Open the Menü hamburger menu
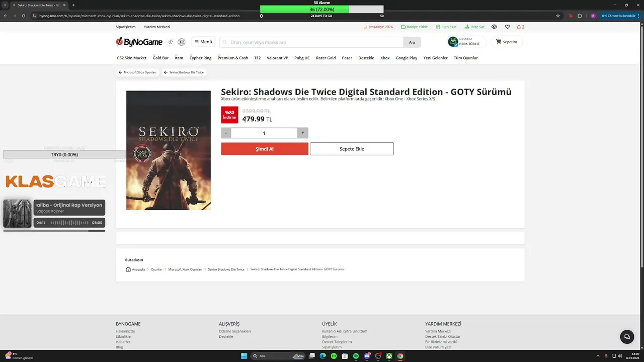The width and height of the screenshot is (644, 362). coord(203,42)
